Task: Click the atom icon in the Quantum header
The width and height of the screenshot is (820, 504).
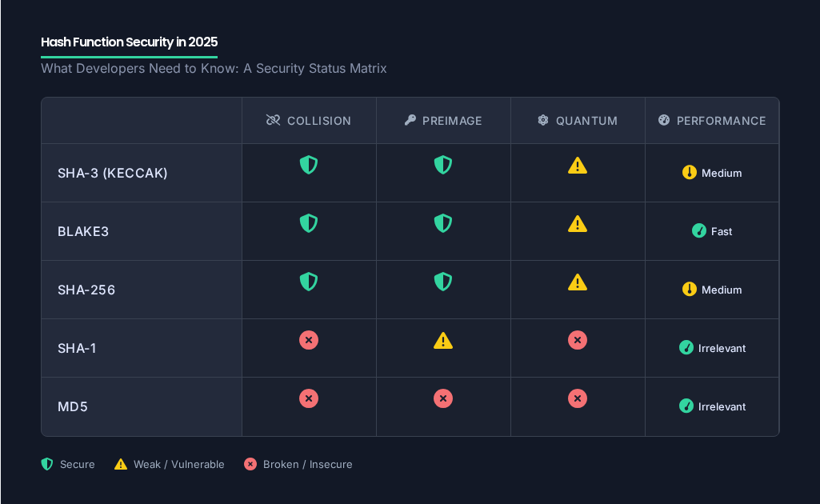Action: 543,120
